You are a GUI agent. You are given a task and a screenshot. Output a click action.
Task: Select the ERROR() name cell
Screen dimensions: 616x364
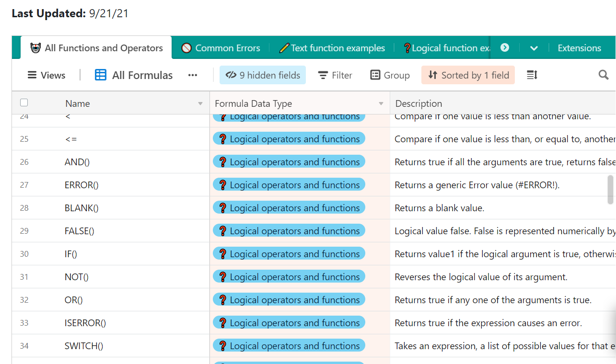point(134,185)
